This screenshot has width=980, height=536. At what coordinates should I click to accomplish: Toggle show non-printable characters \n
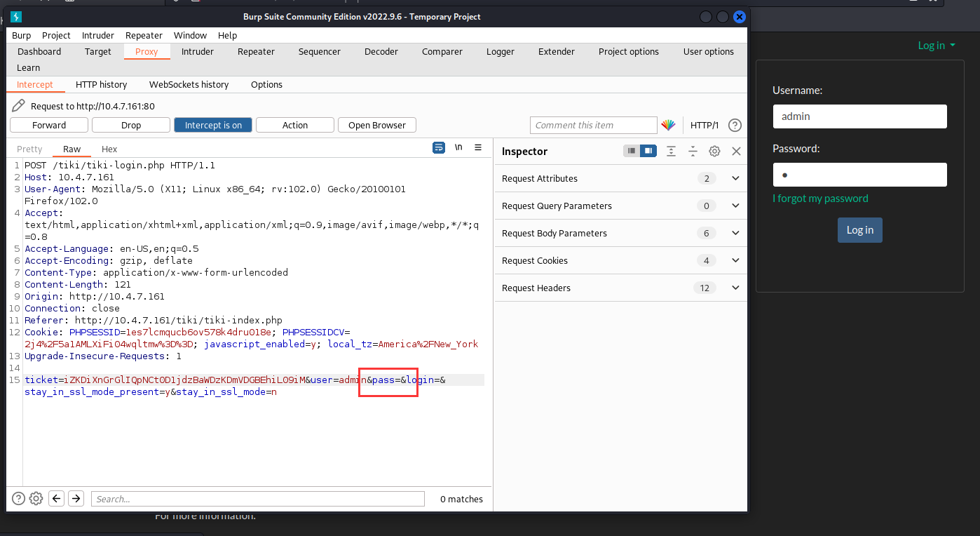[x=458, y=147]
